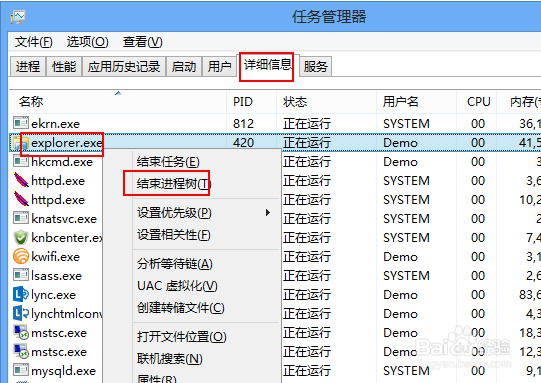Viewport: 541px width, 383px height.
Task: Select the explorer.exe process name
Action: tap(67, 143)
